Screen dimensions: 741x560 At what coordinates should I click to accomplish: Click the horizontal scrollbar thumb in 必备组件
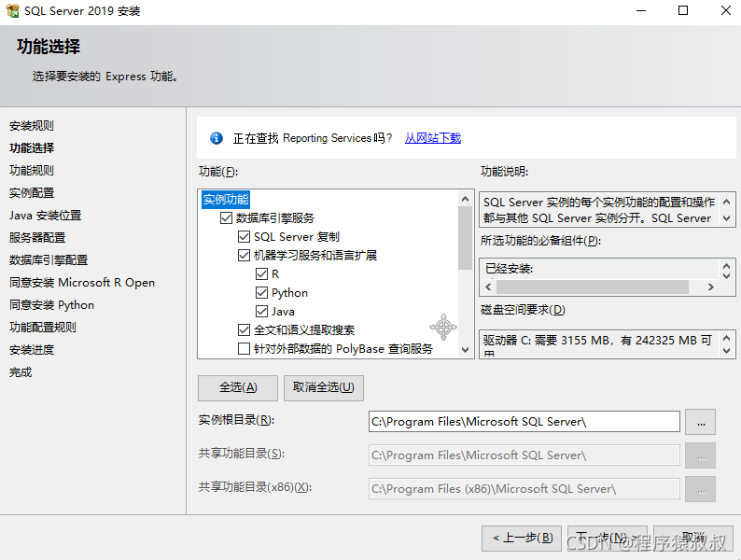click(x=593, y=287)
